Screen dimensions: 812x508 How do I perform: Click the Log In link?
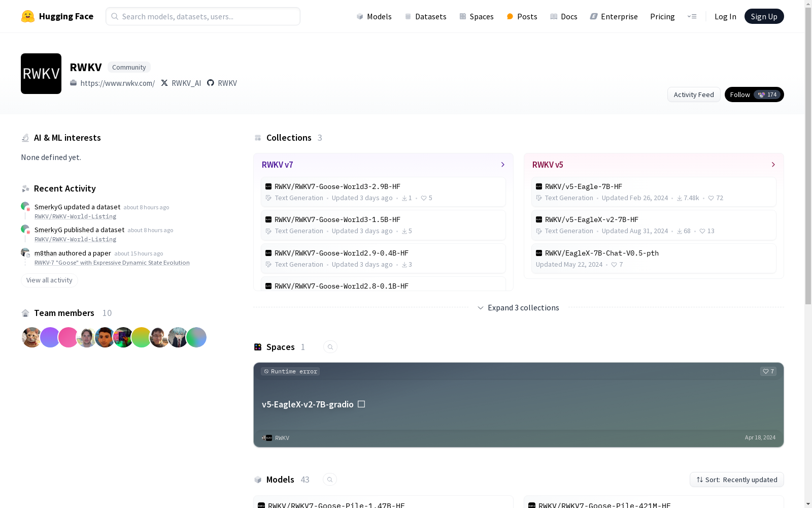coord(725,16)
